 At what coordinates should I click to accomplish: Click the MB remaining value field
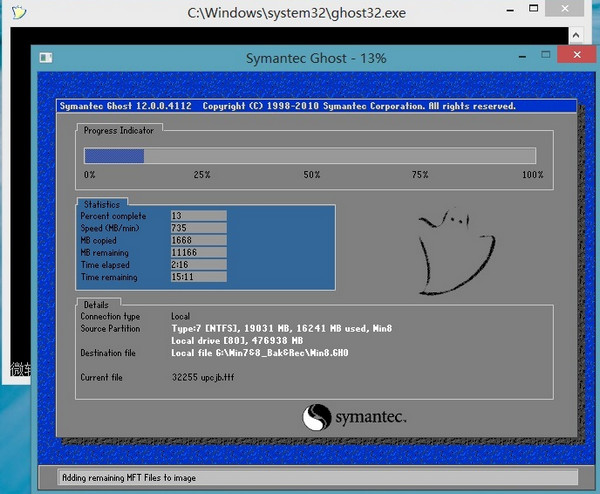(x=198, y=253)
